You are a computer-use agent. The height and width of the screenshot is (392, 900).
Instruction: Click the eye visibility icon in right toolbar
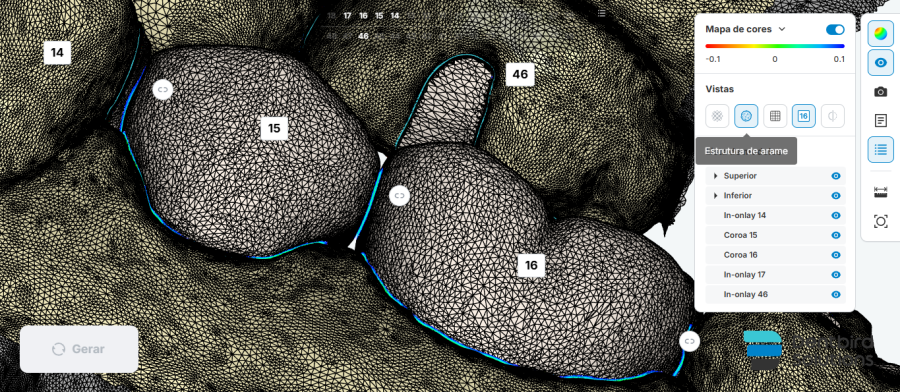coord(880,63)
